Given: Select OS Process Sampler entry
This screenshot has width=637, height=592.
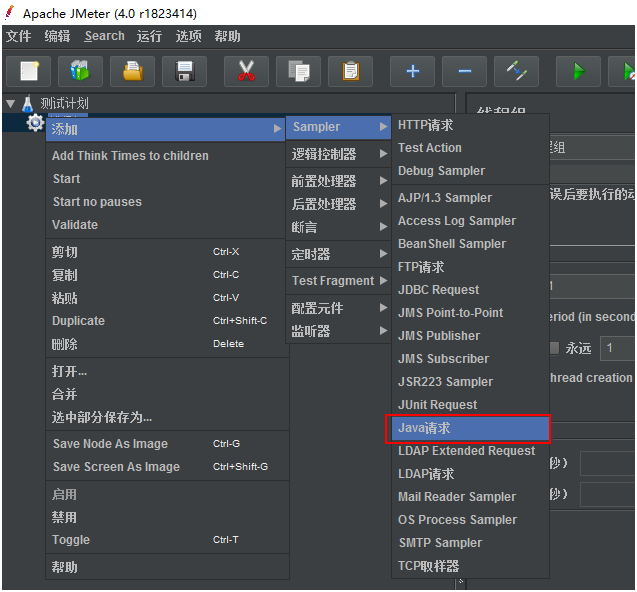Looking at the screenshot, I should pos(470,520).
